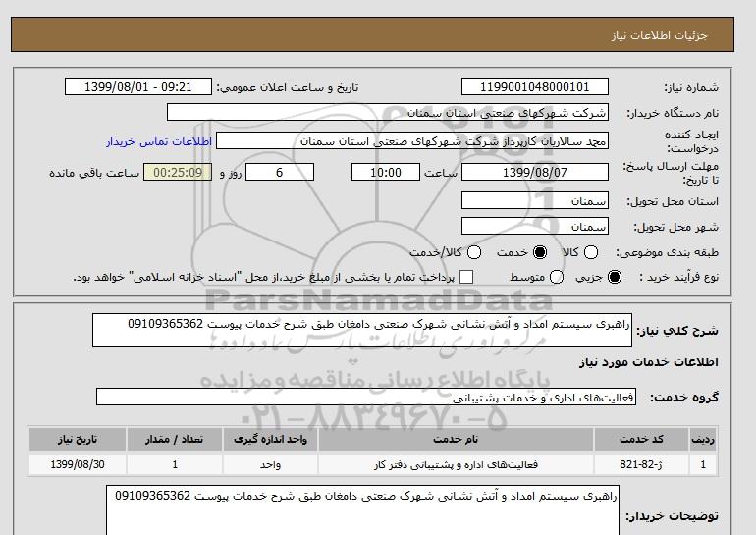Viewport: 756px width, 535px height.
Task: Click the request creator field محمد سالاریان
Action: tap(412, 140)
